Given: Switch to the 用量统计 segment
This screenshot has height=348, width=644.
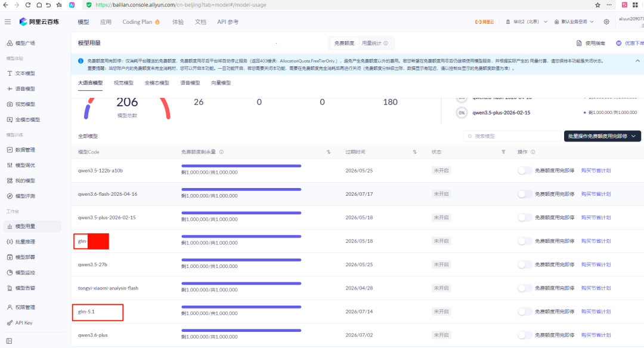Looking at the screenshot, I should (x=374, y=43).
